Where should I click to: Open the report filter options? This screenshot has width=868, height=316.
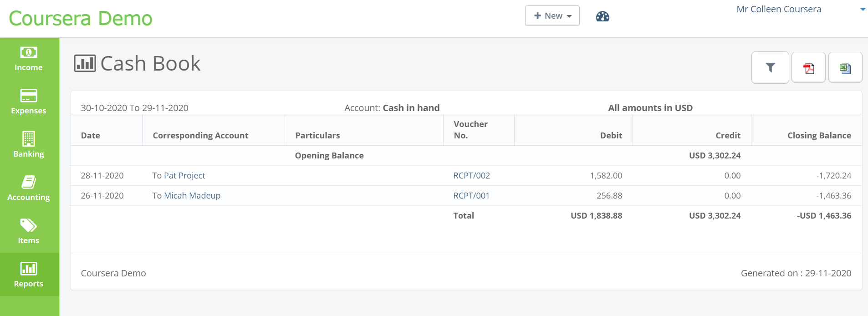tap(770, 68)
